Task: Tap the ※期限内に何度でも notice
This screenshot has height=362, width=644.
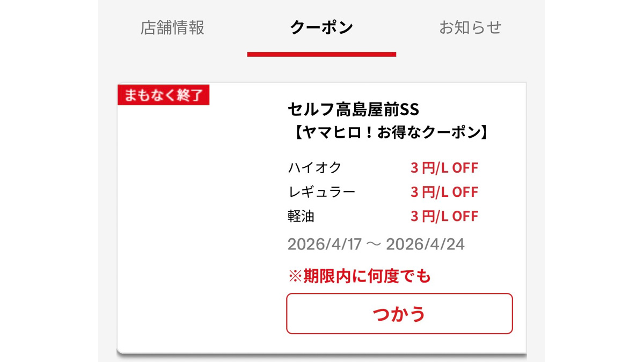Action: [360, 277]
